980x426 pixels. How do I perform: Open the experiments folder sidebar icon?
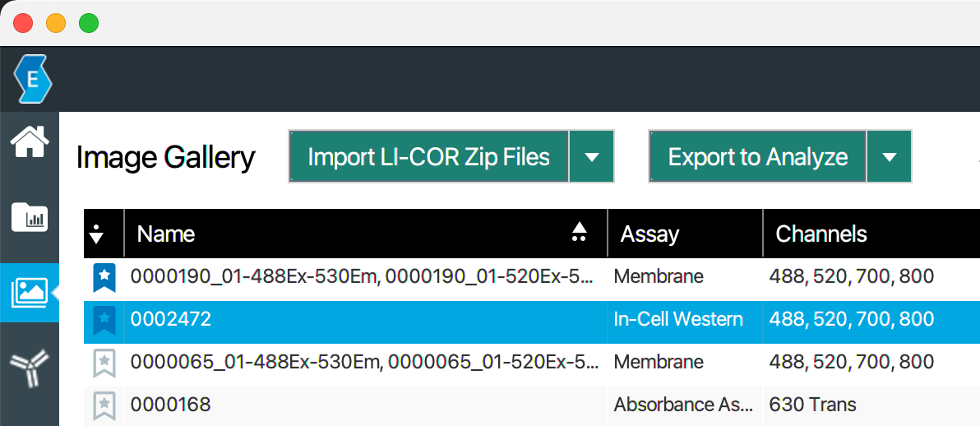30,217
